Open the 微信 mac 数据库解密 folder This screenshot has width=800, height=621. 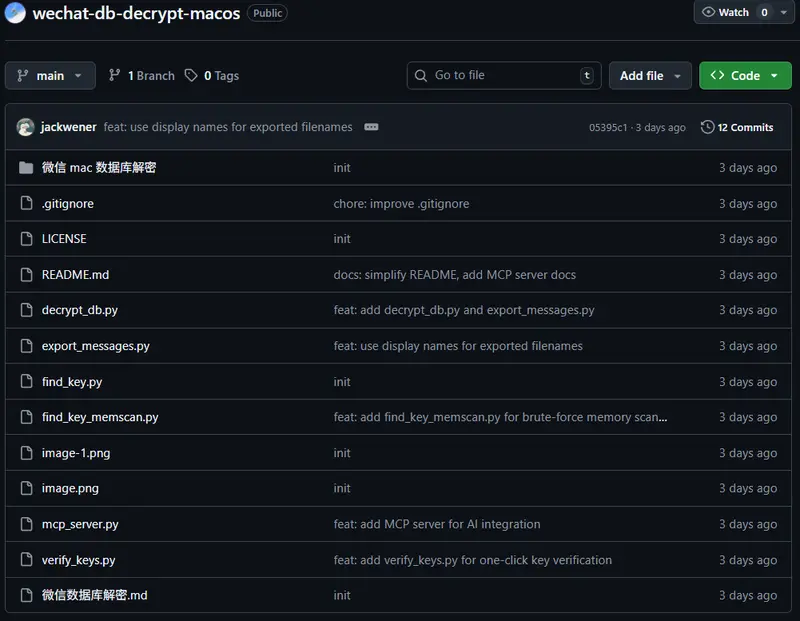pyautogui.click(x=98, y=168)
